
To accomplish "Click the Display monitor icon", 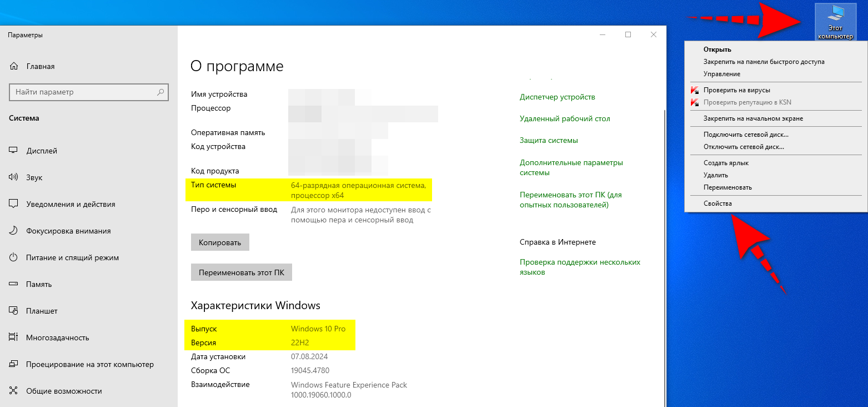I will [14, 151].
